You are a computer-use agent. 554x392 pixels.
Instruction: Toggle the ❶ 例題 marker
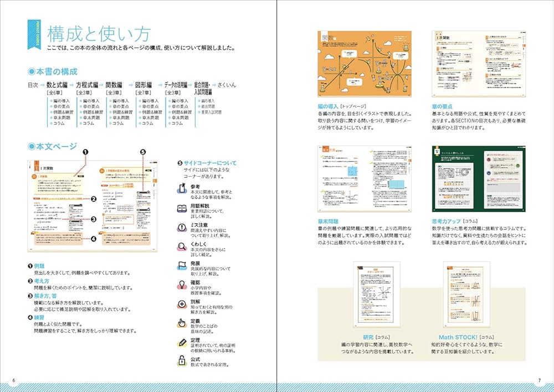point(30,266)
